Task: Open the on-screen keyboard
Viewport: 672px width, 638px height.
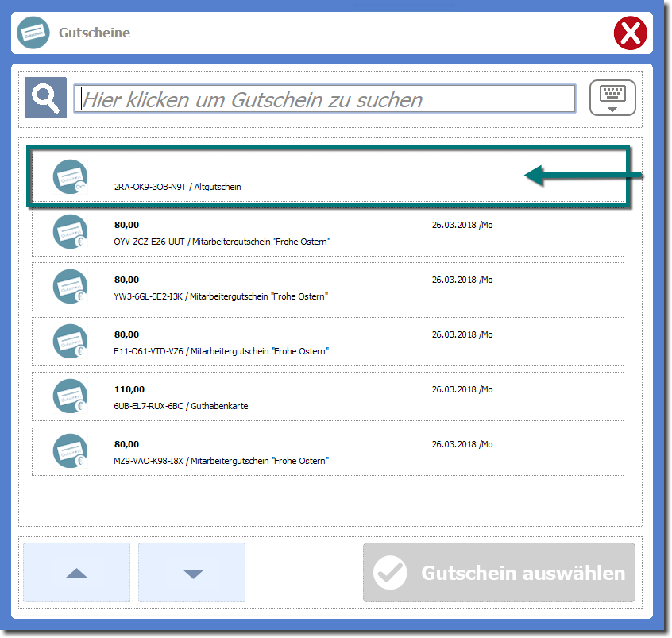Action: [612, 98]
